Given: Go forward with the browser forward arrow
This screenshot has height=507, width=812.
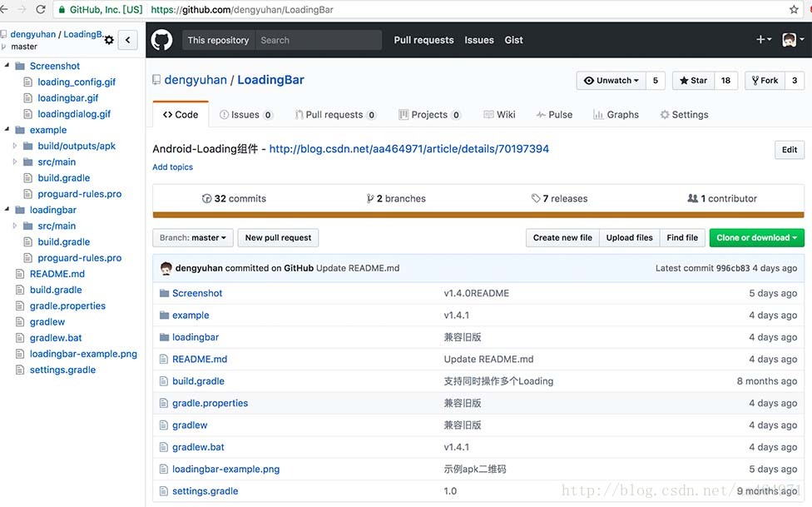Looking at the screenshot, I should click(22, 9).
